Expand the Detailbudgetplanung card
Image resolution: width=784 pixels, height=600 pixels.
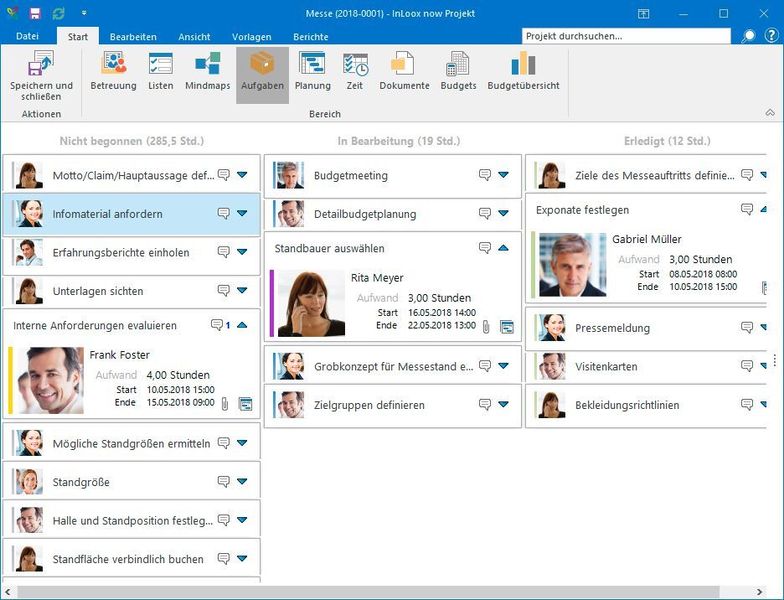[x=504, y=213]
